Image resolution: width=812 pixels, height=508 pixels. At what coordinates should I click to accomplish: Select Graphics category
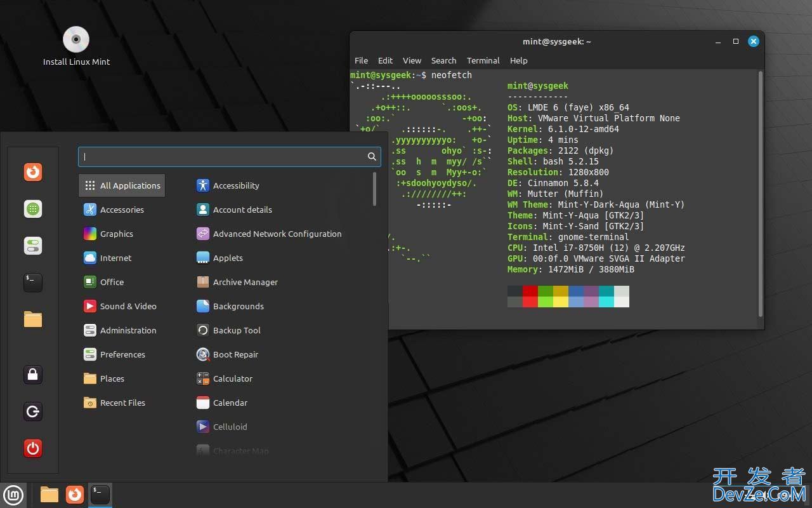(108, 234)
